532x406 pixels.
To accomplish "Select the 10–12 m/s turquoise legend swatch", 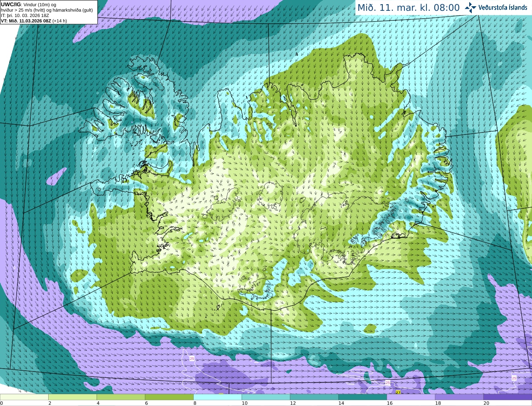I will pos(266,397).
